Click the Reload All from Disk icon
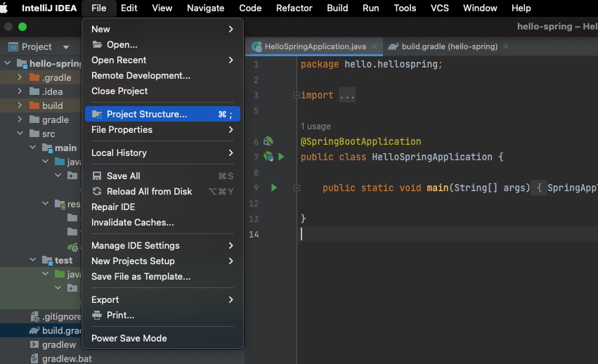The width and height of the screenshot is (598, 364). (x=97, y=192)
